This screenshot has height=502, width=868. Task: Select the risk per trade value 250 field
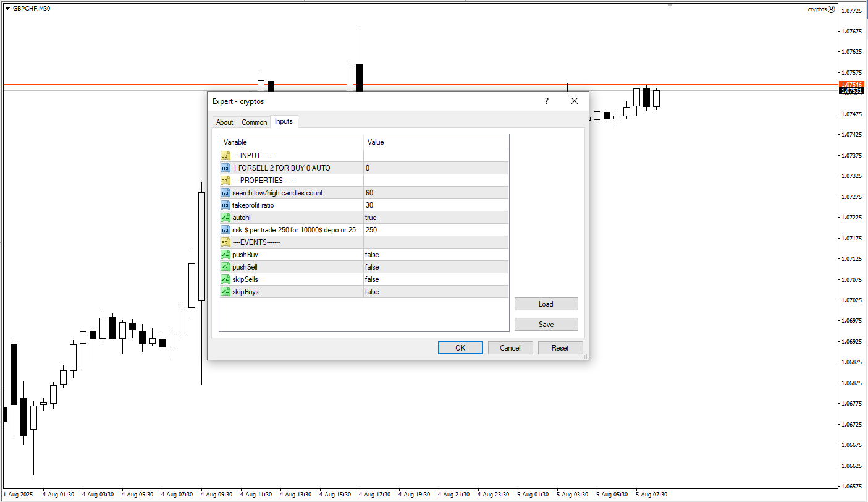tap(436, 230)
